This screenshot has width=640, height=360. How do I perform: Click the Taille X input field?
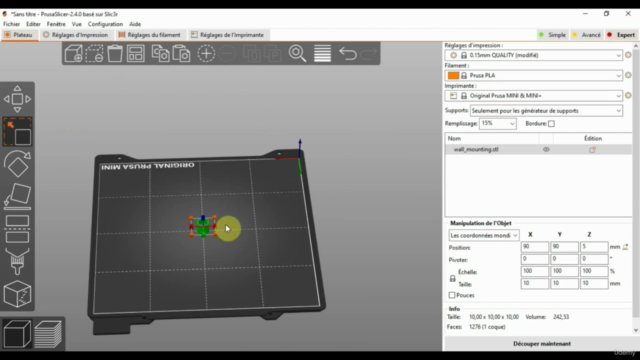(534, 283)
